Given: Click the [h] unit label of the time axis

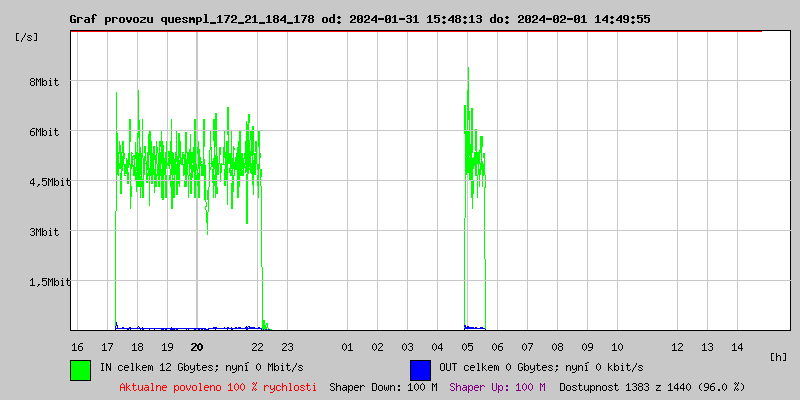Looking at the screenshot, I should (779, 356).
